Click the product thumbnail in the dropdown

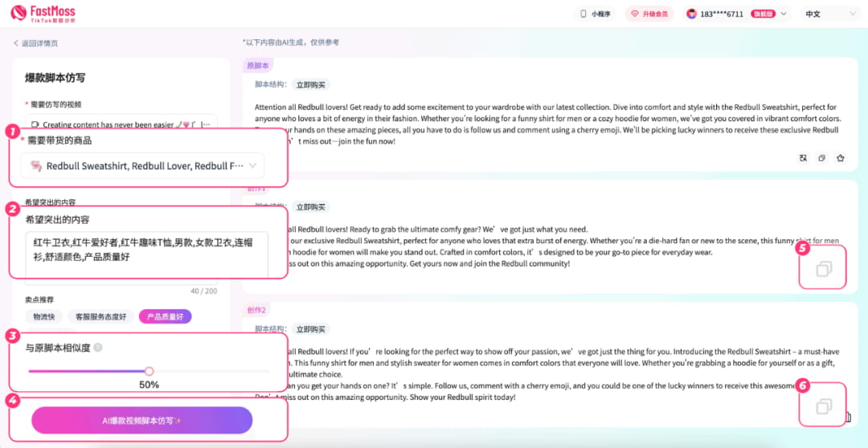[x=35, y=165]
